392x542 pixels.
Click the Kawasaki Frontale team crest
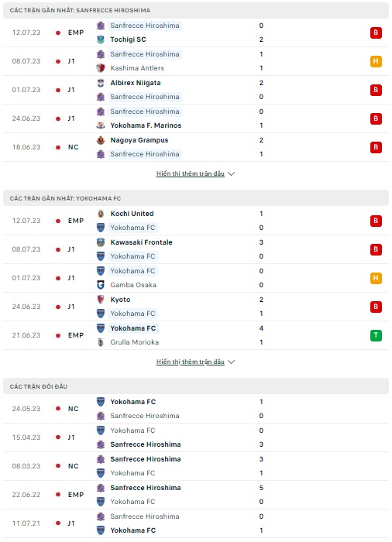point(101,242)
